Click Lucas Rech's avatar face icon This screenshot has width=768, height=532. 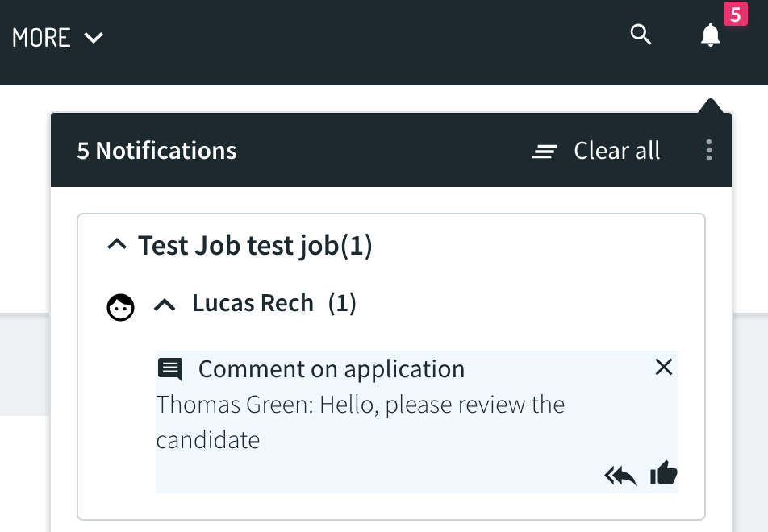point(120,307)
